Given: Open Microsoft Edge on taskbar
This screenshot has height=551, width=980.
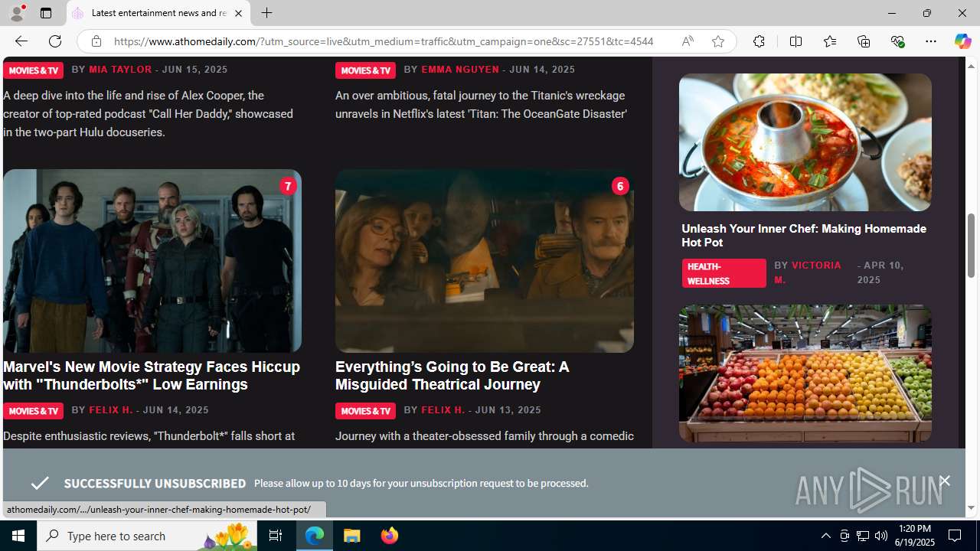Looking at the screenshot, I should 315,536.
